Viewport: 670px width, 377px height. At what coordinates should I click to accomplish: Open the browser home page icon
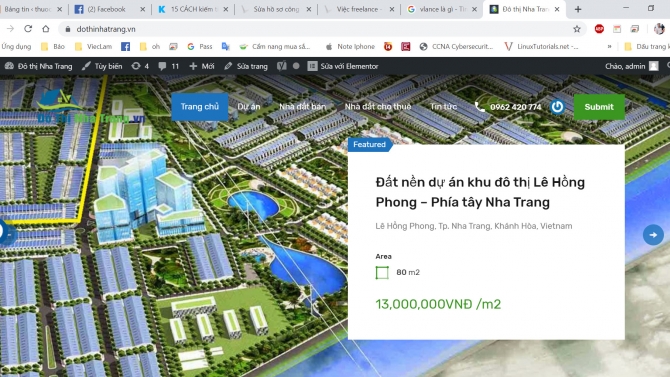coord(46,29)
